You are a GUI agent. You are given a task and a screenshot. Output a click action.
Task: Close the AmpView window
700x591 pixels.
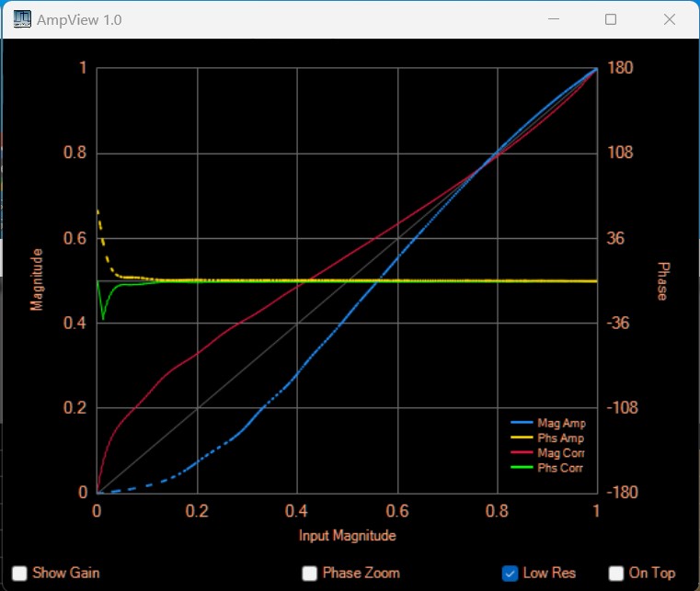coord(670,19)
